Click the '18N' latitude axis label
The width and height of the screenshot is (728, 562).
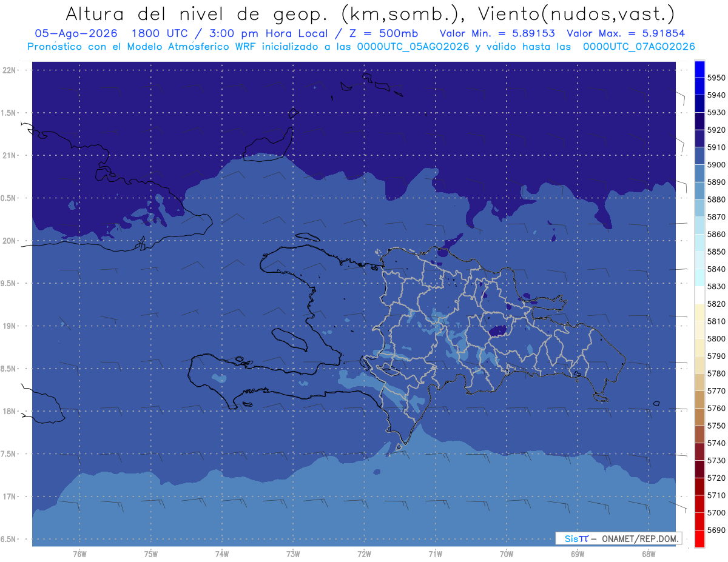click(9, 411)
